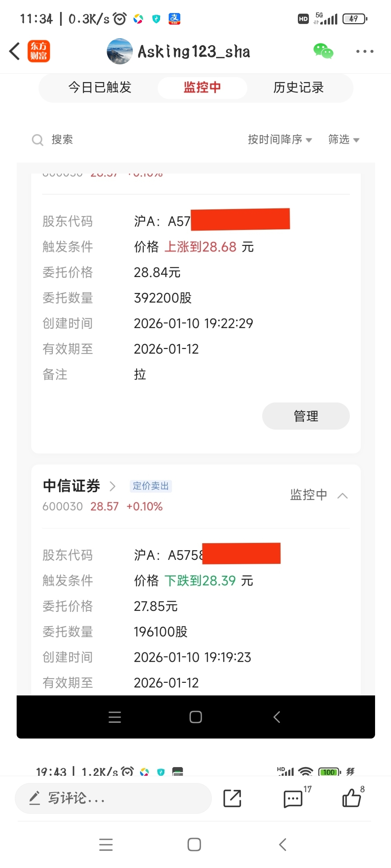Image resolution: width=391 pixels, height=868 pixels.
Task: Tap the search magnifier icon
Action: [37, 140]
